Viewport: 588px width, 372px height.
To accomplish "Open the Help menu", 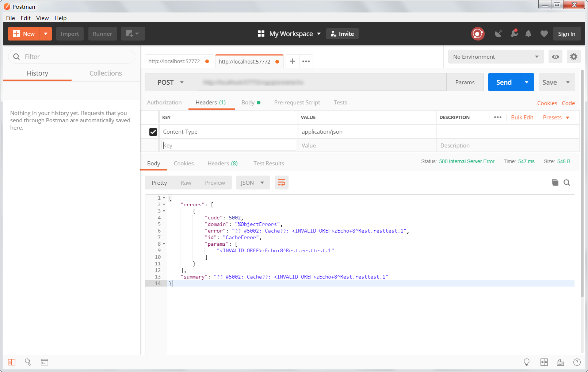I will click(61, 18).
